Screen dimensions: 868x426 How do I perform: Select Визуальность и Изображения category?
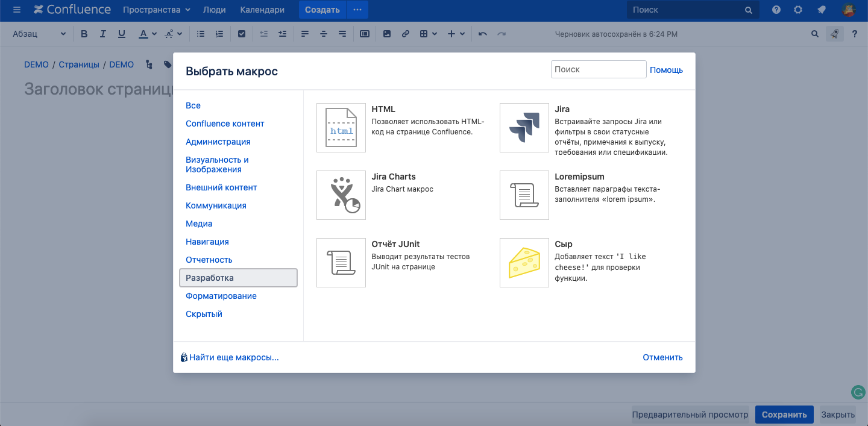[217, 164]
